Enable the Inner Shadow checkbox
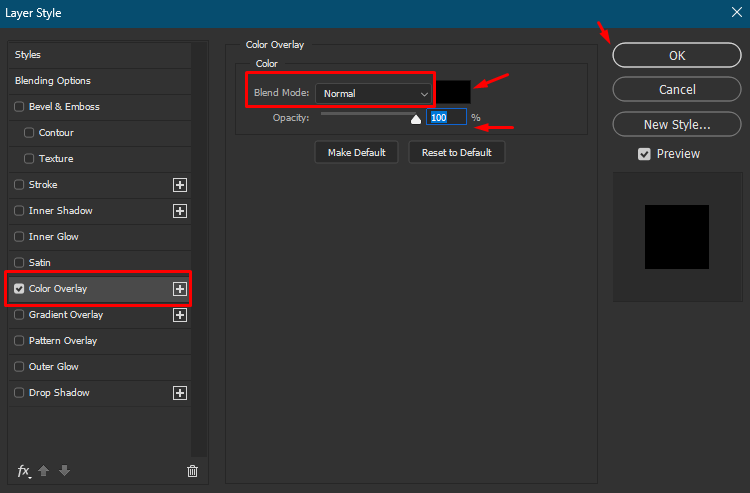The width and height of the screenshot is (750, 493). click(19, 210)
